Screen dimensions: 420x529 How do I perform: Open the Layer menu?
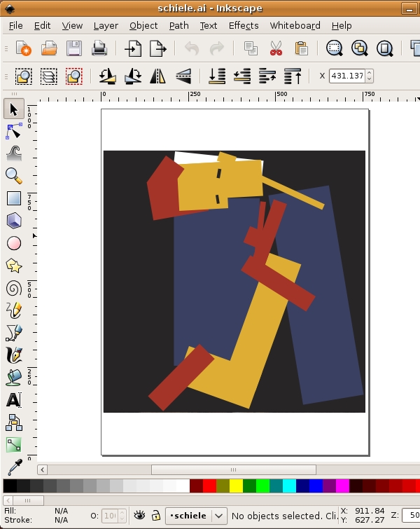click(x=106, y=26)
